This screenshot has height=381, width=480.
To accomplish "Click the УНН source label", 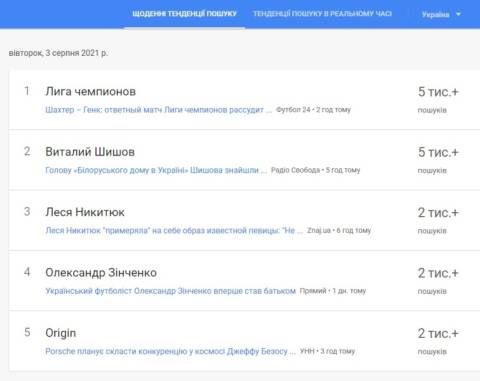I will click(x=307, y=351).
